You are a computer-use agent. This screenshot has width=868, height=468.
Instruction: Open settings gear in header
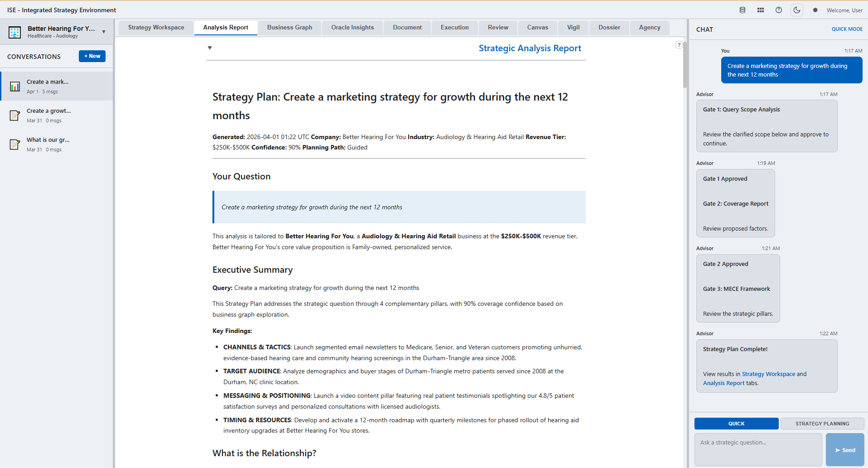tap(815, 10)
